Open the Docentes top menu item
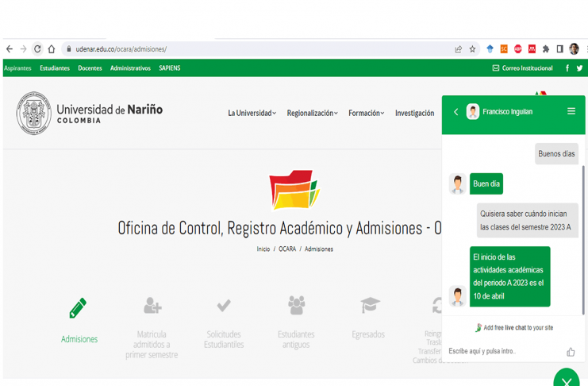Image resolution: width=588 pixels, height=386 pixels. [90, 68]
